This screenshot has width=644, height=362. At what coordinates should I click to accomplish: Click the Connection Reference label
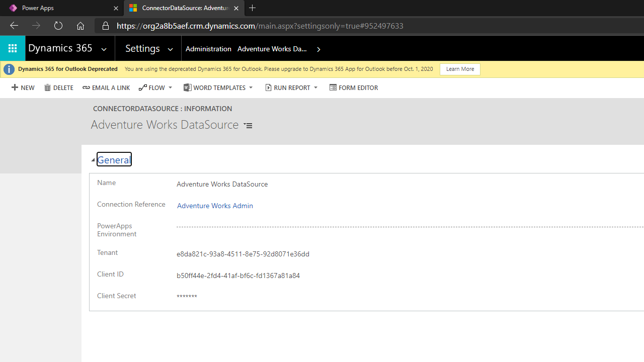131,204
